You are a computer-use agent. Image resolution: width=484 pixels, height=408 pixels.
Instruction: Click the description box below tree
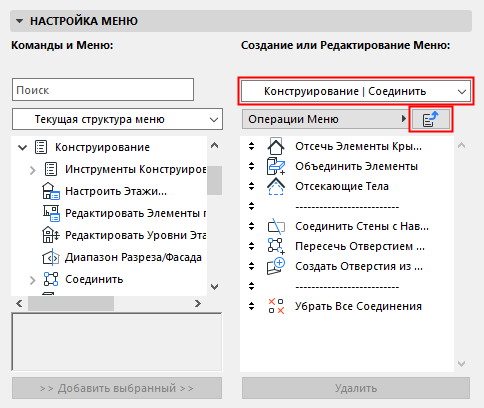point(117,342)
